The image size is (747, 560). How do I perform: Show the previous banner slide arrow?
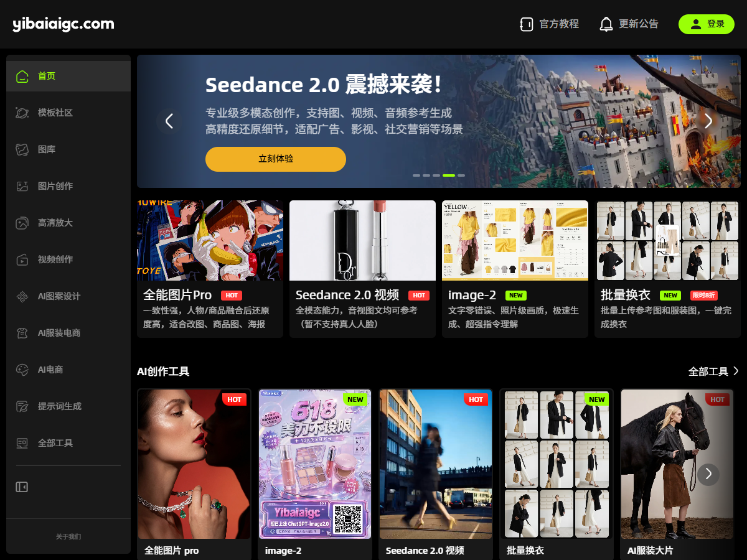[x=169, y=121]
